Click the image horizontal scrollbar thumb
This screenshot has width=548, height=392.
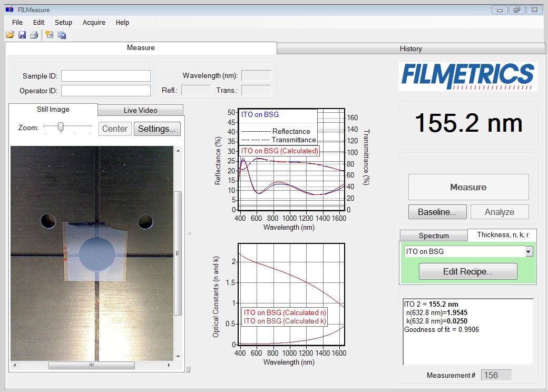click(x=91, y=365)
